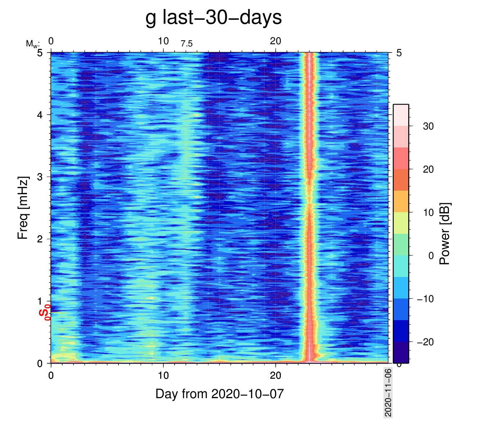Click the Day from 2020-10-07 axis title

[220, 394]
